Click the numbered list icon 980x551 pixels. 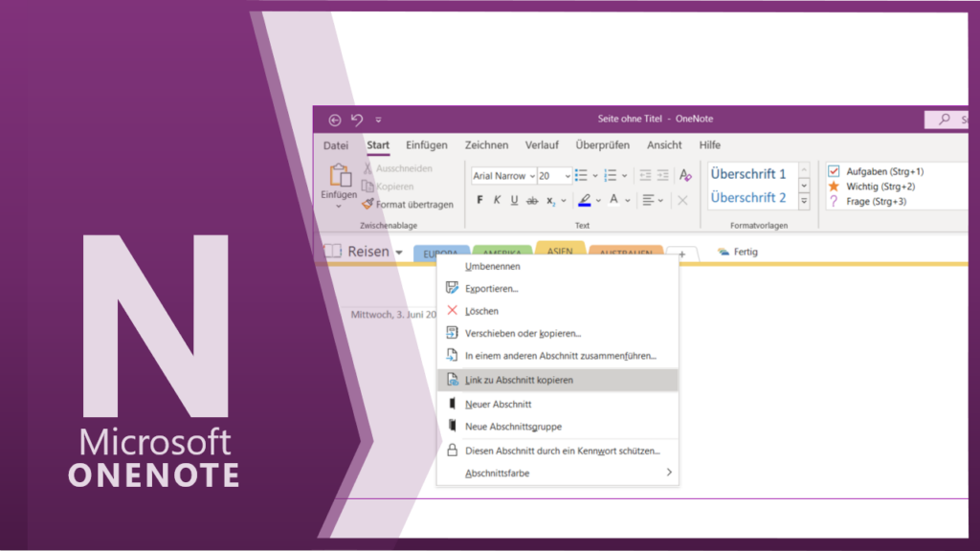[x=610, y=176]
